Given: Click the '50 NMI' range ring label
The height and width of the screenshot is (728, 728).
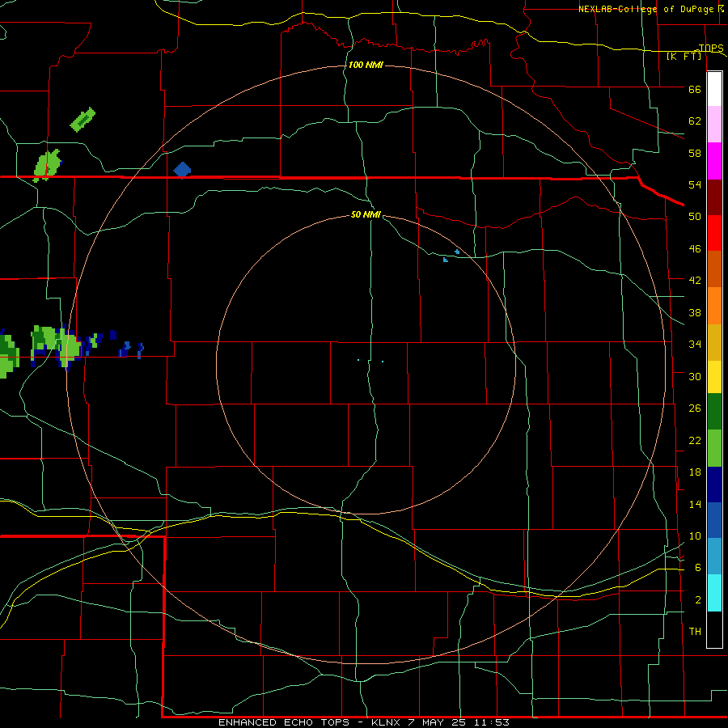Looking at the screenshot, I should click(366, 214).
